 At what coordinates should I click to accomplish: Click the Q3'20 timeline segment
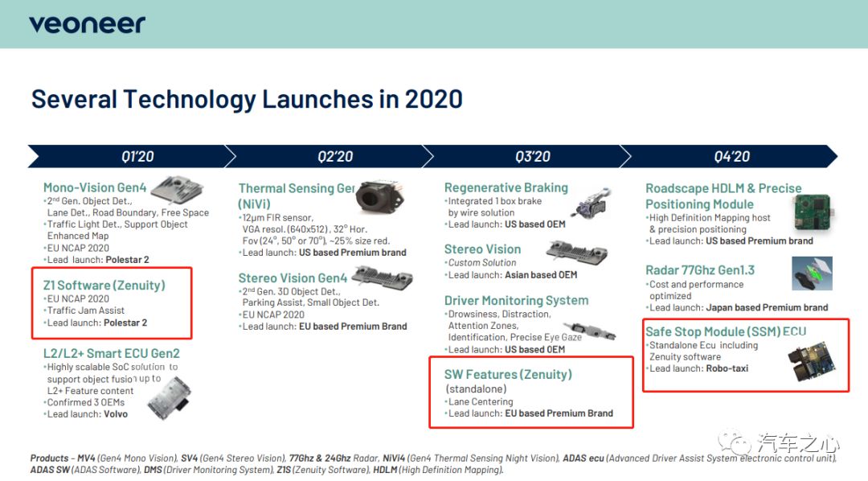527,156
